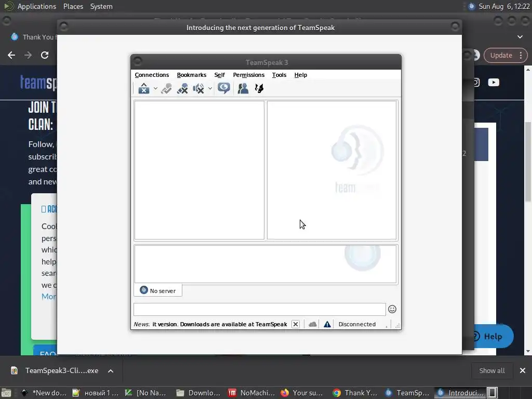532x399 pixels.
Task: Click the cloud sync status icon
Action: point(312,324)
